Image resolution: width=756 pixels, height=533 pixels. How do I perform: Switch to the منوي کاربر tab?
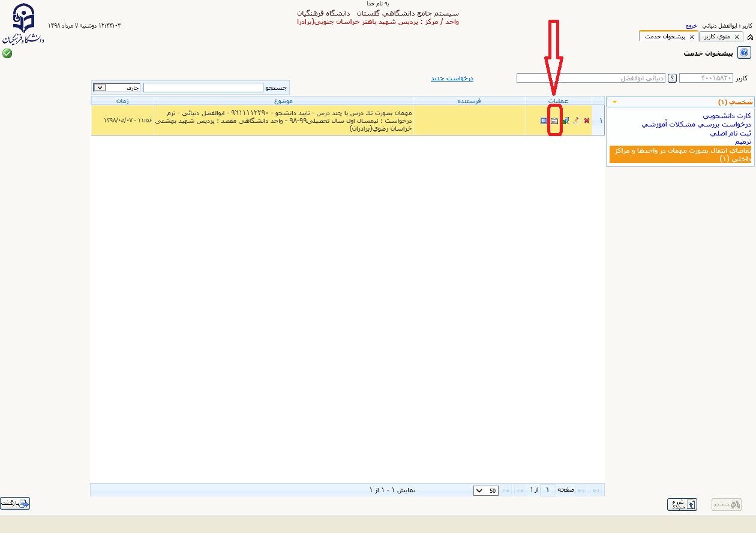point(721,37)
